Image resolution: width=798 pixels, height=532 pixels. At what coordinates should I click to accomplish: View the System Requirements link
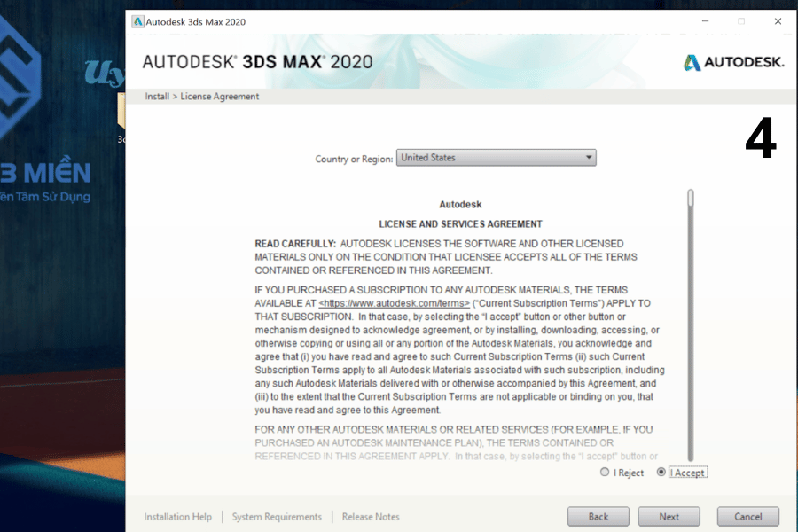click(277, 517)
